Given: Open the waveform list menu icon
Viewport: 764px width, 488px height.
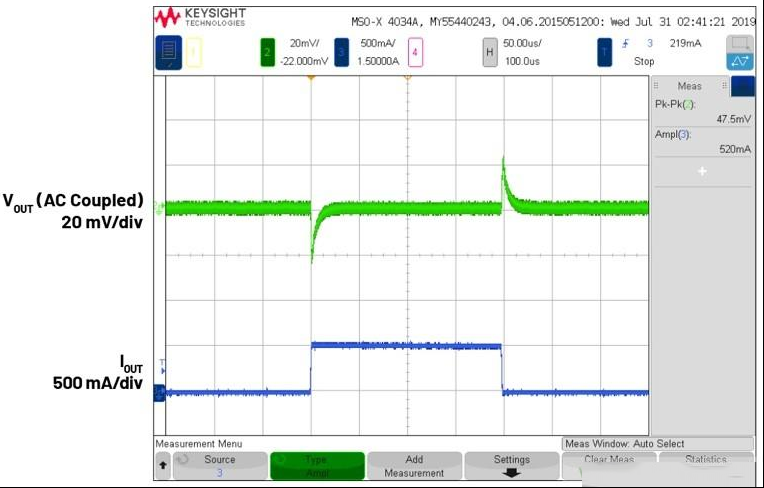Looking at the screenshot, I should point(169,52).
